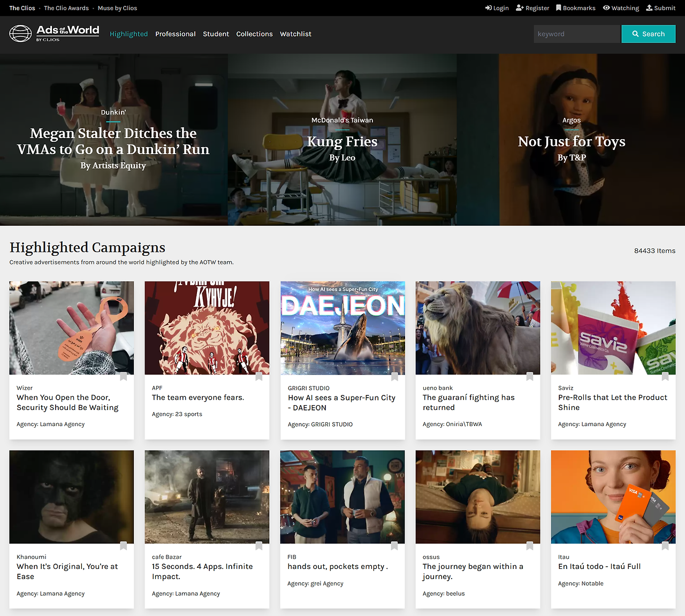This screenshot has width=685, height=616.
Task: Bookmark the Itau campaign card
Action: (x=665, y=545)
